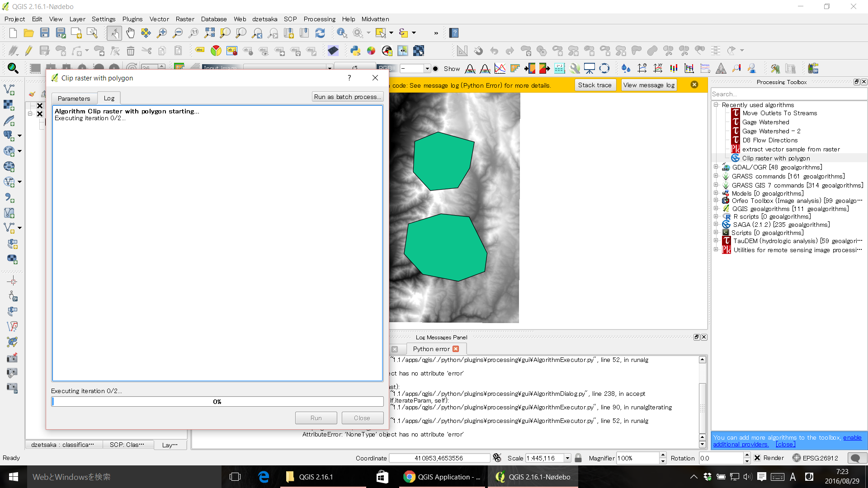Click the [close] link in toolbox tip
Image resolution: width=868 pixels, height=488 pixels.
786,444
